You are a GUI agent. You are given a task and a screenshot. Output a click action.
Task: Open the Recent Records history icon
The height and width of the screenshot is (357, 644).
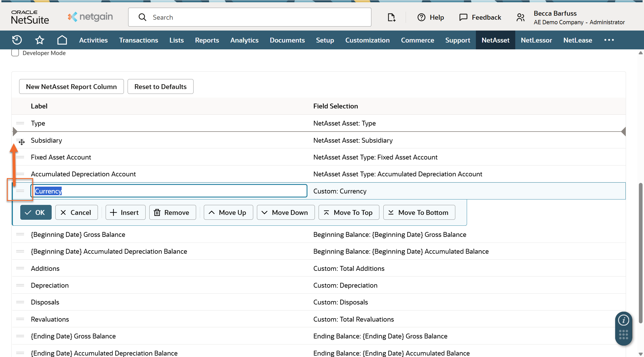(17, 40)
